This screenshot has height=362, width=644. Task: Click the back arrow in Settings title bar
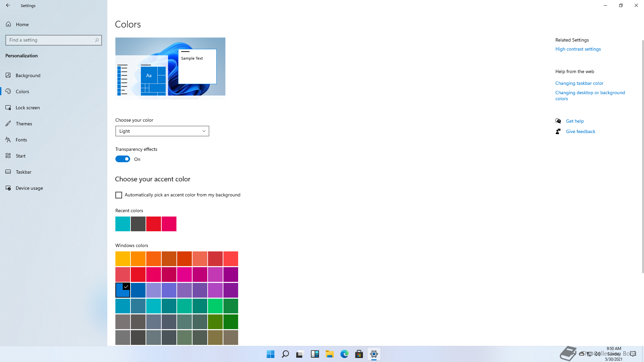8,5
